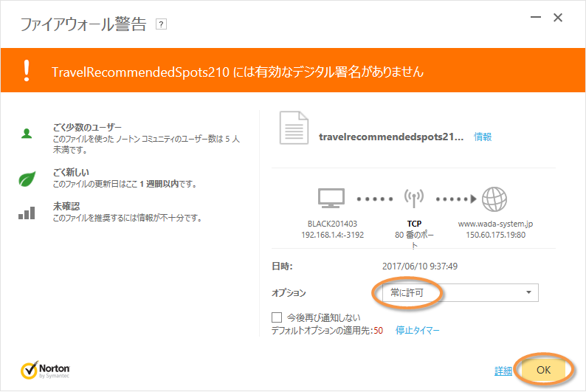Click the file name travelrecommendedspots21...
Image resolution: width=586 pixels, height=392 pixels.
[x=391, y=137]
